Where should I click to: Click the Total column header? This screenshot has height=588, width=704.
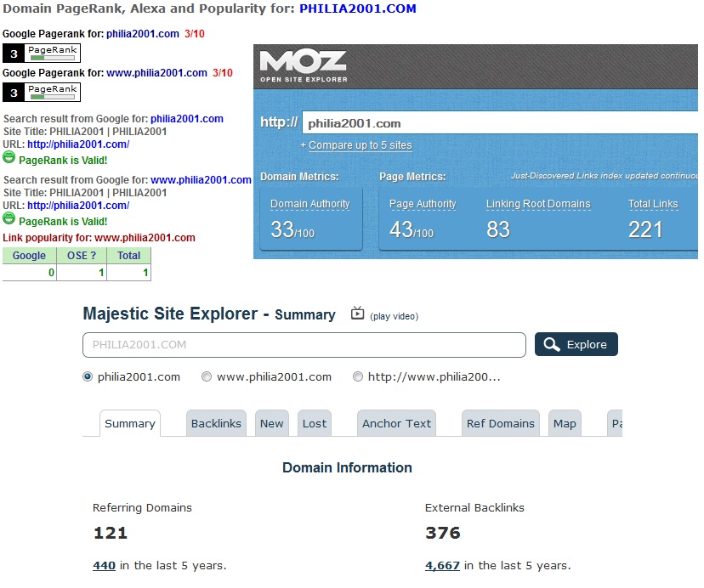click(x=129, y=256)
